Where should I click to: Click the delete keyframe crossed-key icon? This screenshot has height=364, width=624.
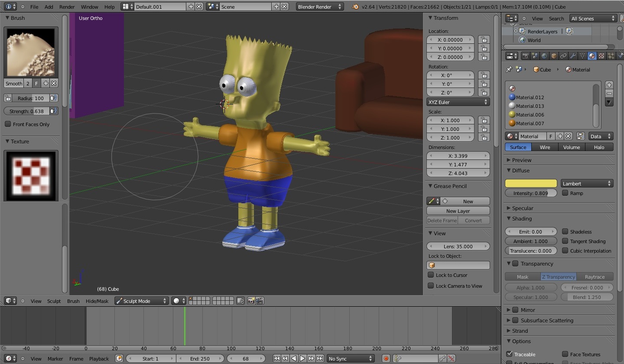451,358
